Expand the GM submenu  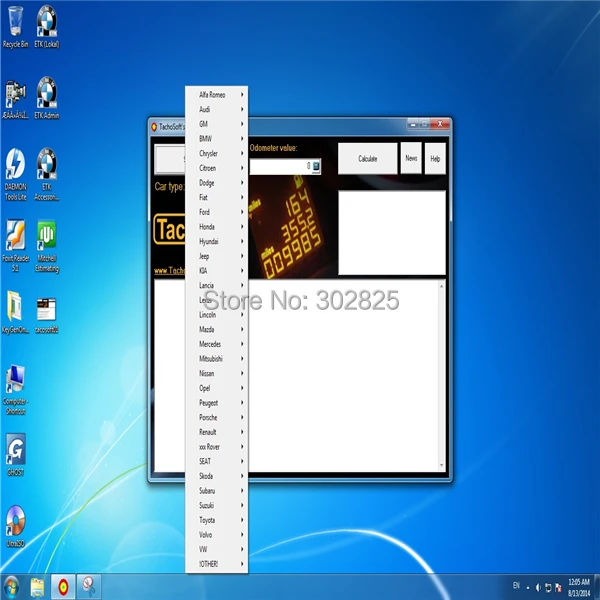[x=217, y=124]
